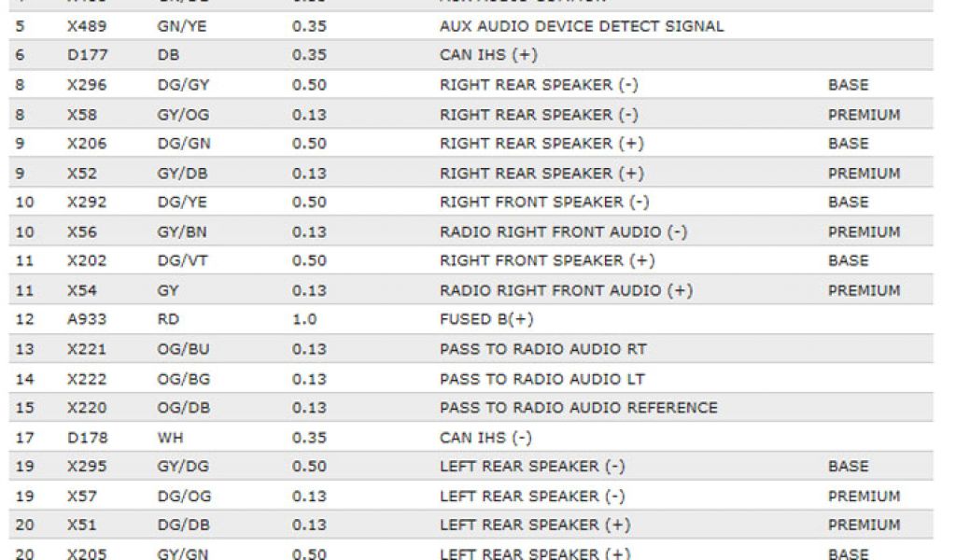The image size is (956, 560).
Task: Click the X222 circuit code
Action: [87, 379]
